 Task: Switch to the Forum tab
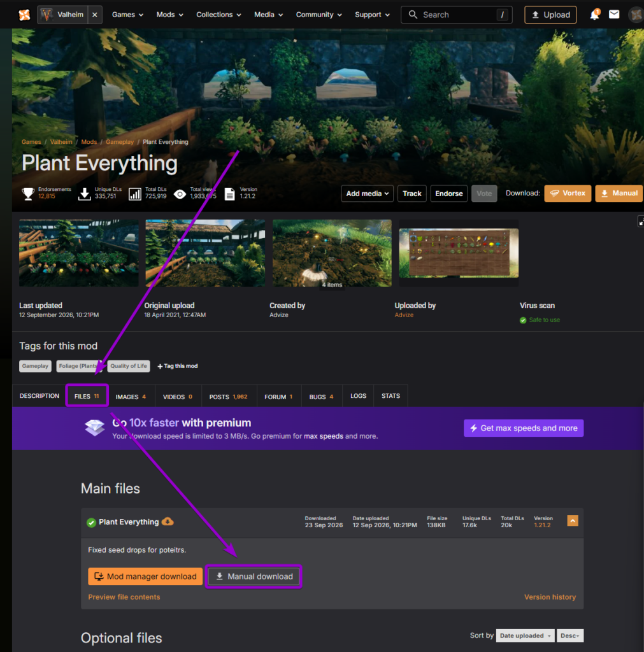(x=279, y=397)
